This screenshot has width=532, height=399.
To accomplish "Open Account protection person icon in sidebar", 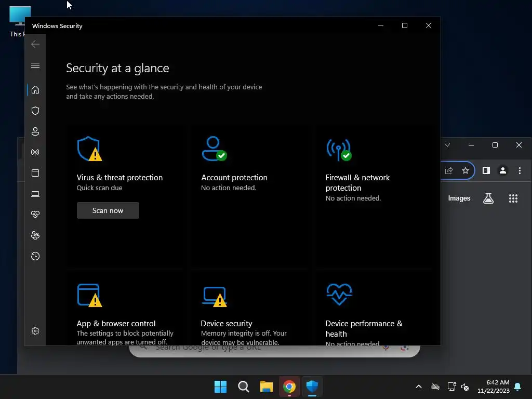I will [x=35, y=131].
